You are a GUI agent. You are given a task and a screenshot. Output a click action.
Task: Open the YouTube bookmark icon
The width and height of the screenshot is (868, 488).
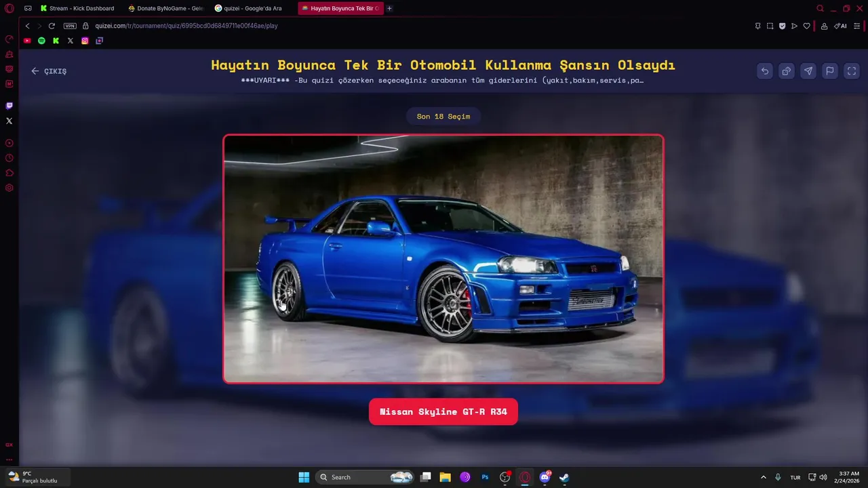coord(27,41)
